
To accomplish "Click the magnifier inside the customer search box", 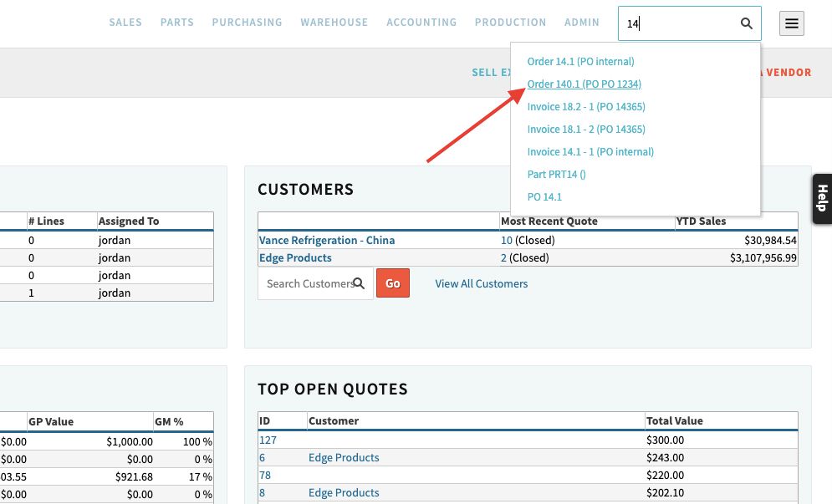I will (359, 283).
